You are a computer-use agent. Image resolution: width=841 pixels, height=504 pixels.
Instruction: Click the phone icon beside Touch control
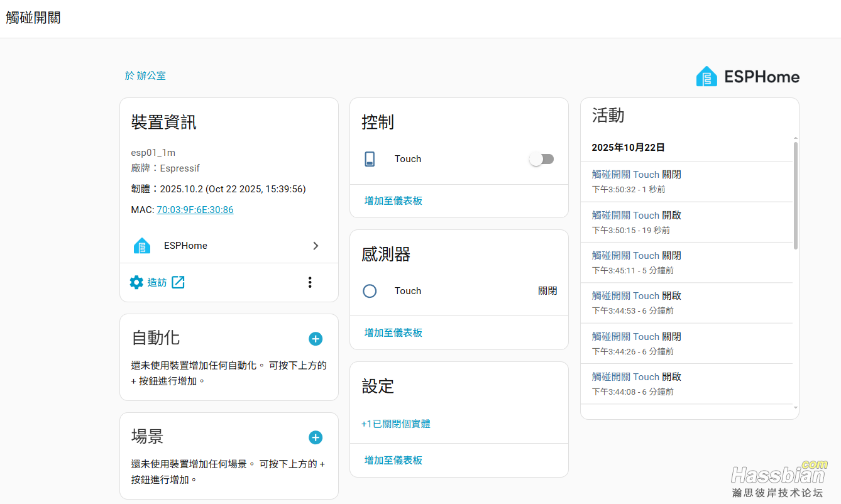pyautogui.click(x=370, y=159)
